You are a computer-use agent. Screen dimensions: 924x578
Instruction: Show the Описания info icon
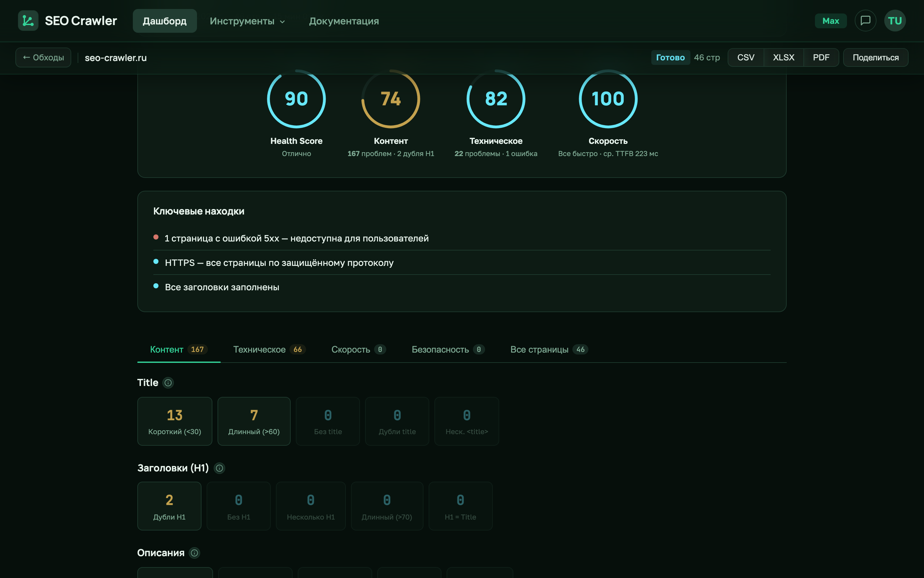coord(195,553)
